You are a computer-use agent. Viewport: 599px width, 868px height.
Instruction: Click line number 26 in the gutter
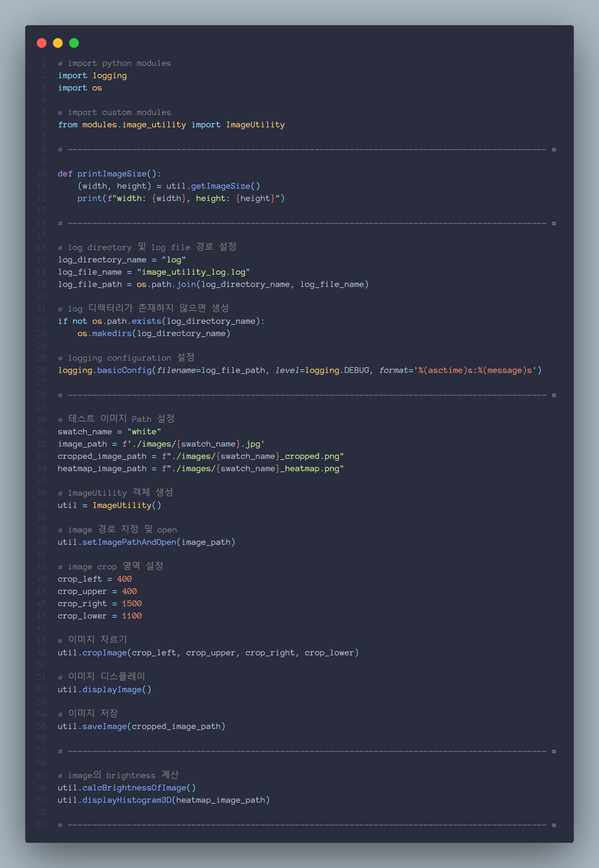42,370
